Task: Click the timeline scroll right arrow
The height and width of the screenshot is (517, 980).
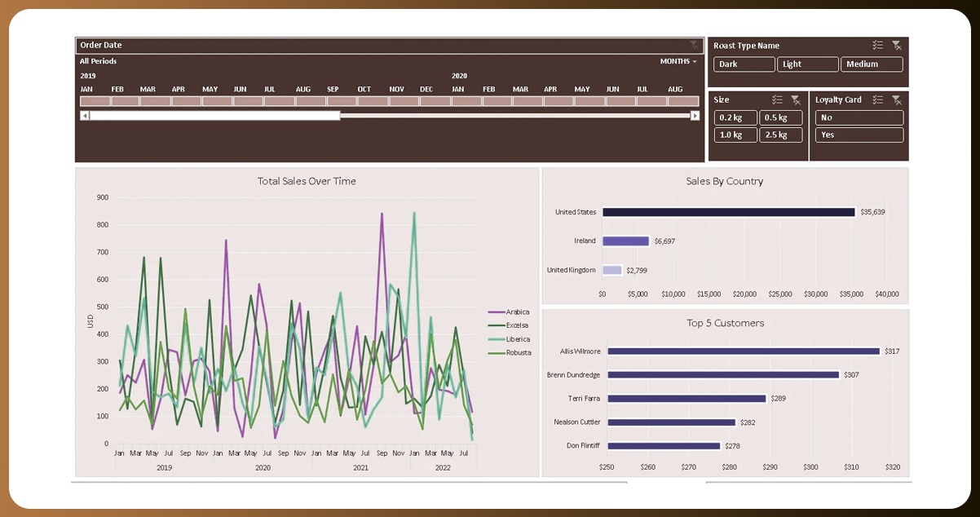Action: [x=695, y=116]
